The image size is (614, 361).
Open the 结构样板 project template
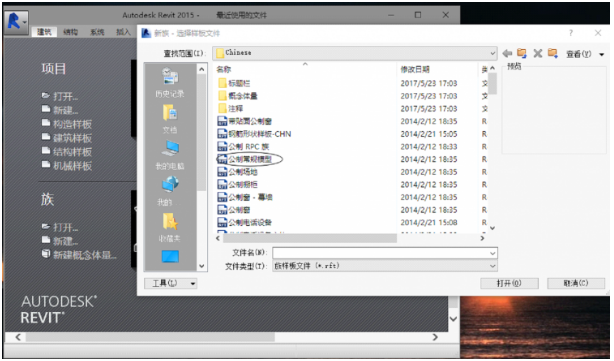(67, 151)
